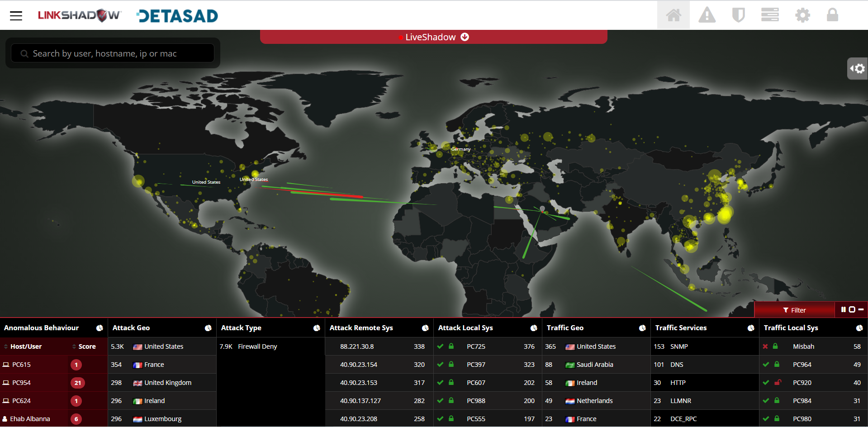Open the shield security icon
Image resolution: width=868 pixels, height=427 pixels.
click(x=738, y=15)
